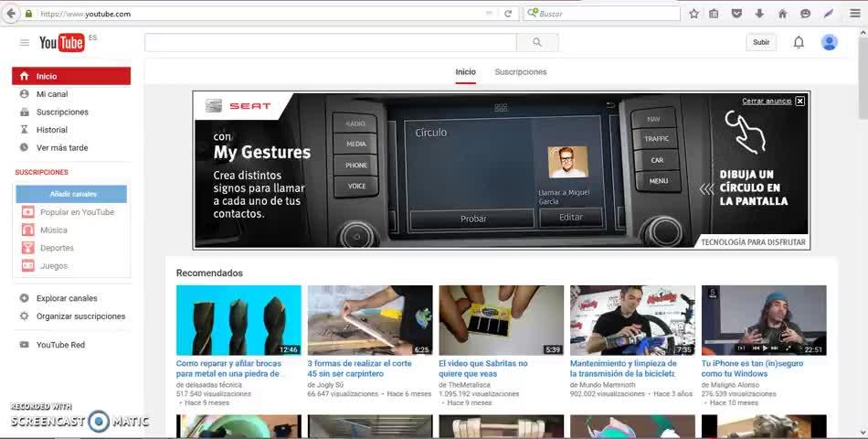The image size is (868, 439).
Task: Open the bicycle maintenance video thumbnail
Action: coord(633,320)
